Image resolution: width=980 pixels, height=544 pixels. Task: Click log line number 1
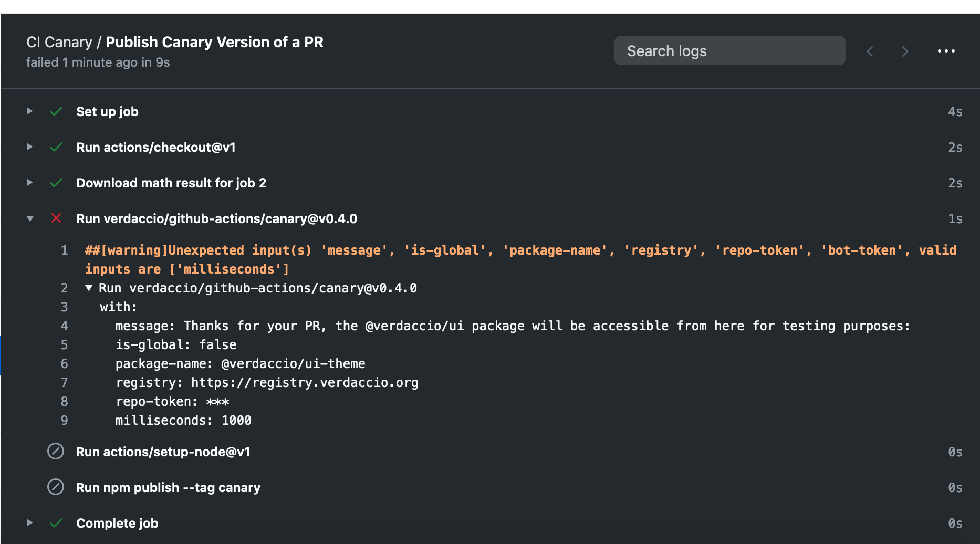[x=64, y=250]
